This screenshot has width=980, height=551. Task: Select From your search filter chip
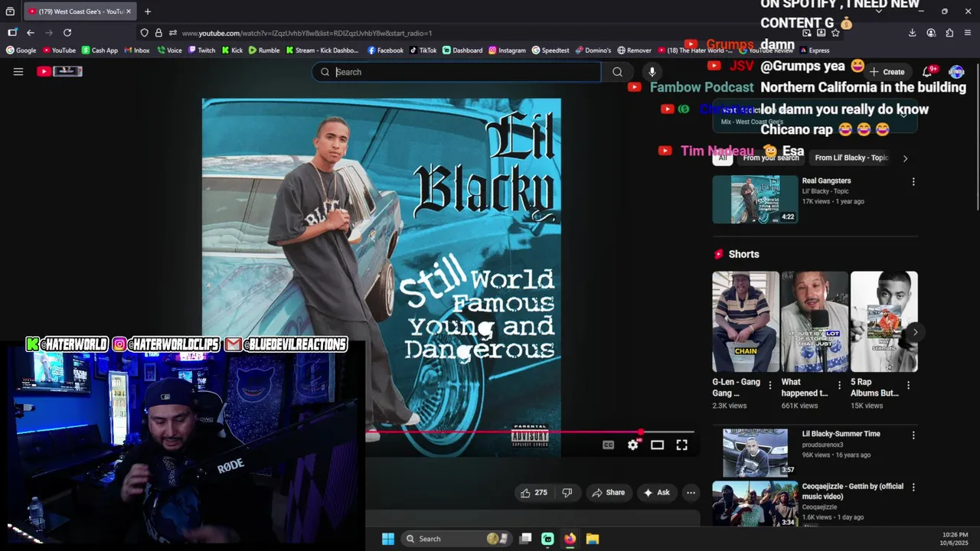tap(771, 158)
